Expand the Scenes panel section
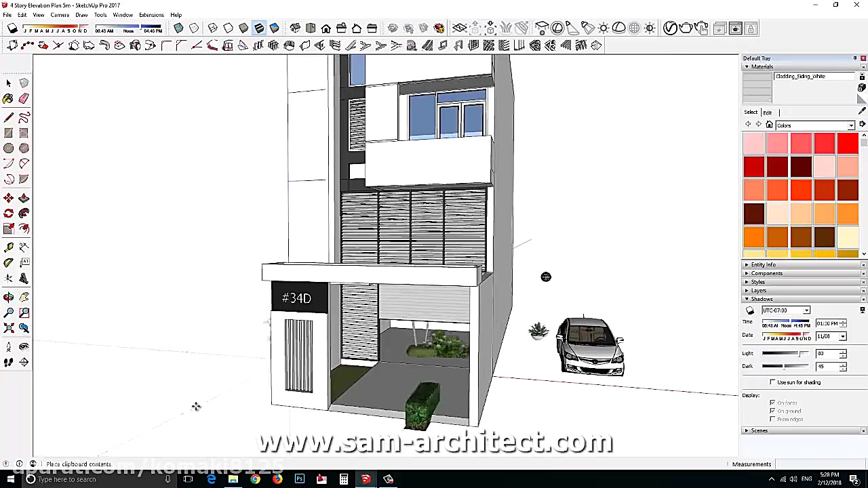Screen dimensions: 868x488 [x=747, y=430]
